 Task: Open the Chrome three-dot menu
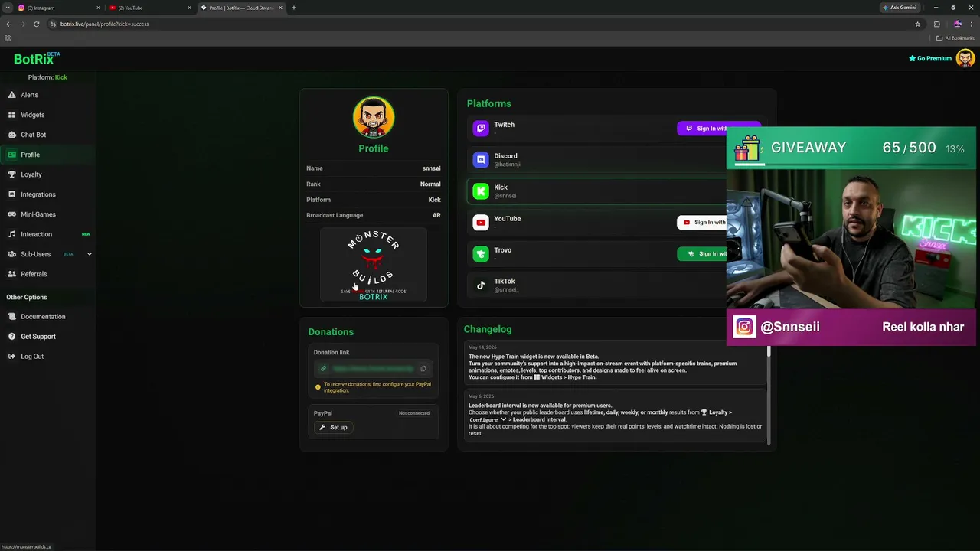pos(971,24)
